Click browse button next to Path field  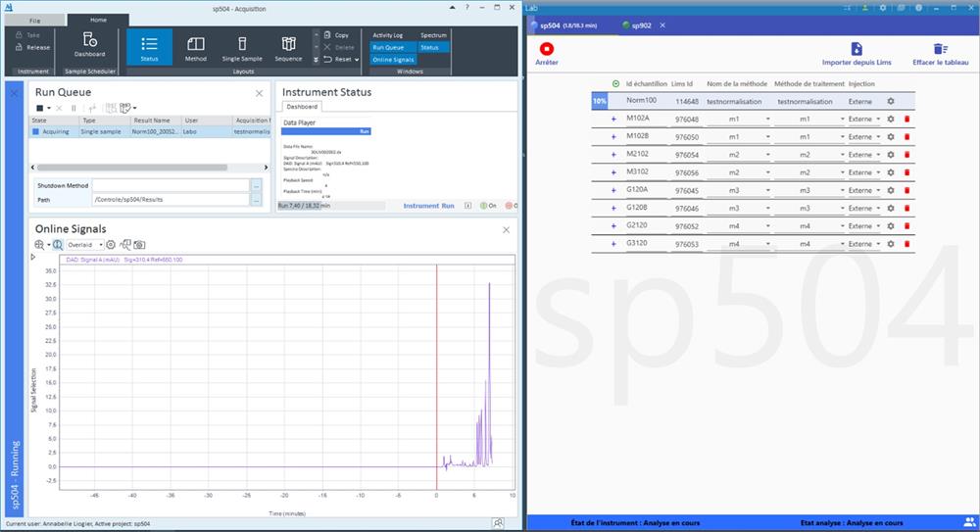point(257,200)
